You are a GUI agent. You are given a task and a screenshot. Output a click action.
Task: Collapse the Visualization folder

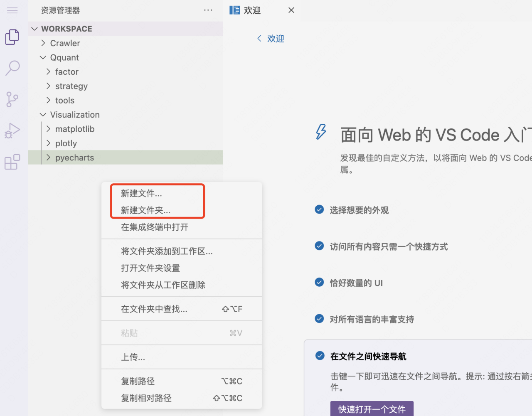(x=43, y=115)
